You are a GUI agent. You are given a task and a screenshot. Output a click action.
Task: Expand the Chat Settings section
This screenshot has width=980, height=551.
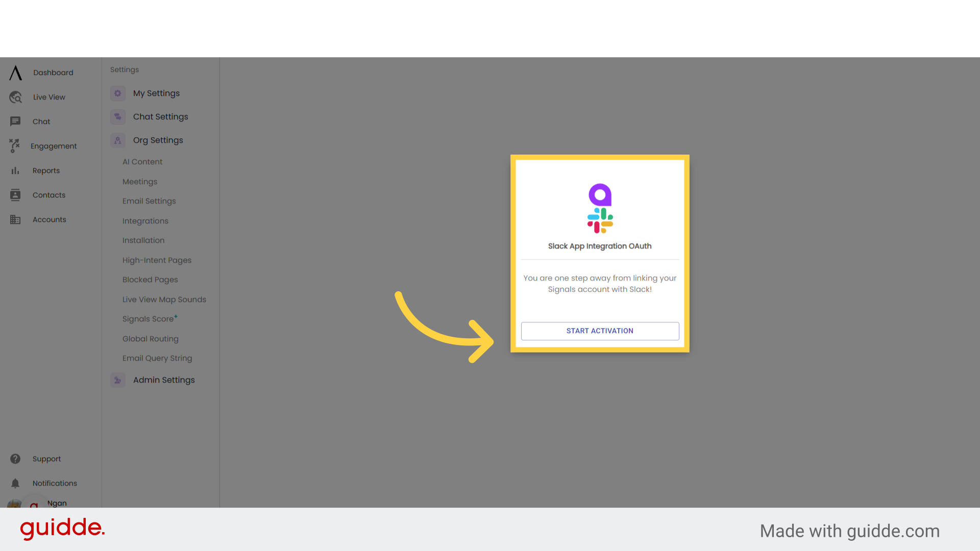[160, 117]
